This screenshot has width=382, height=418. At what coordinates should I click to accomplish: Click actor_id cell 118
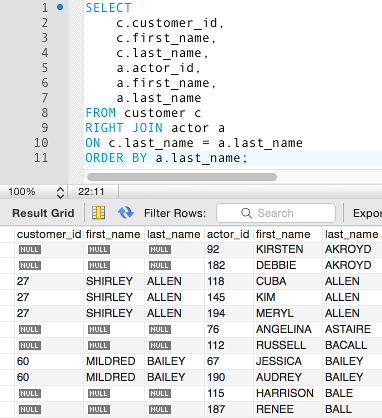point(216,281)
